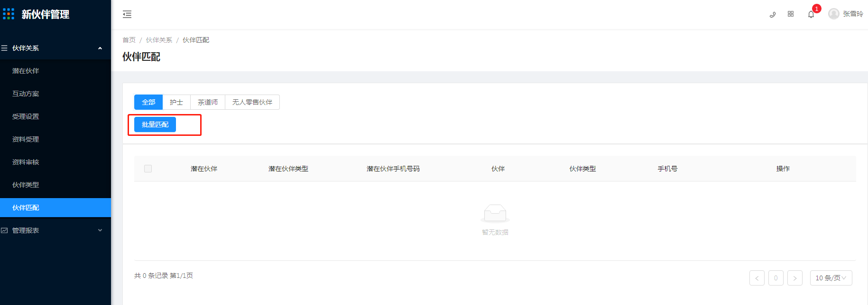This screenshot has width=868, height=305.
Task: Click the 暂无数据 empty state text
Action: point(495,232)
